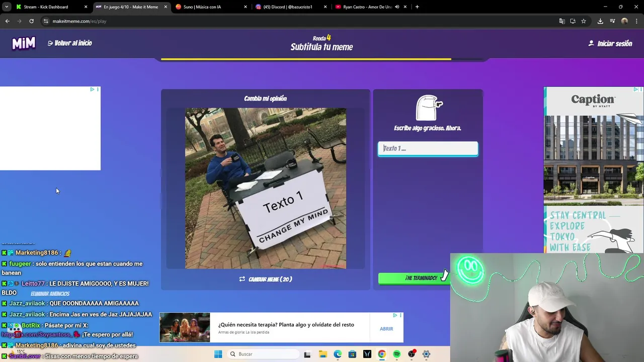Open OBS Studio from the taskbar
Viewport: 644px width, 362px height.
(412, 354)
